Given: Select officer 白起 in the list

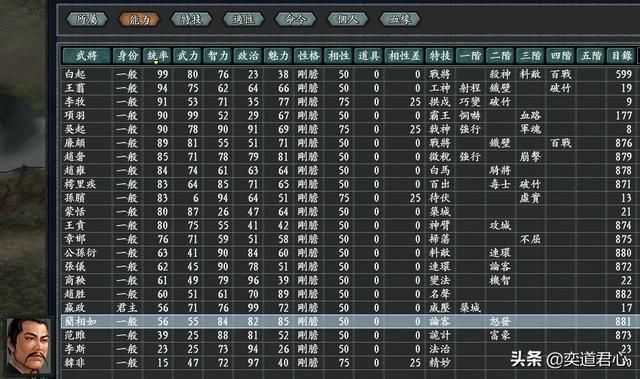Looking at the screenshot, I should [349, 74].
